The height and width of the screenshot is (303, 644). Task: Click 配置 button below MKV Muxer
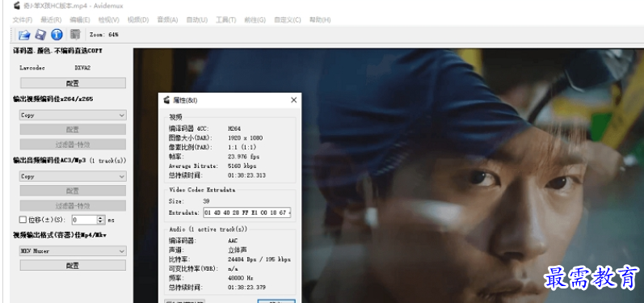(73, 266)
